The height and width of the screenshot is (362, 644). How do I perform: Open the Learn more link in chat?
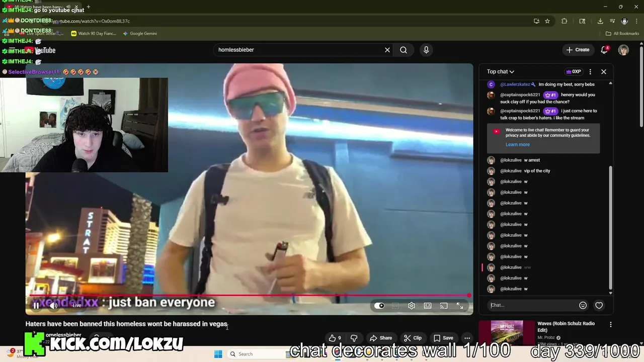(518, 144)
